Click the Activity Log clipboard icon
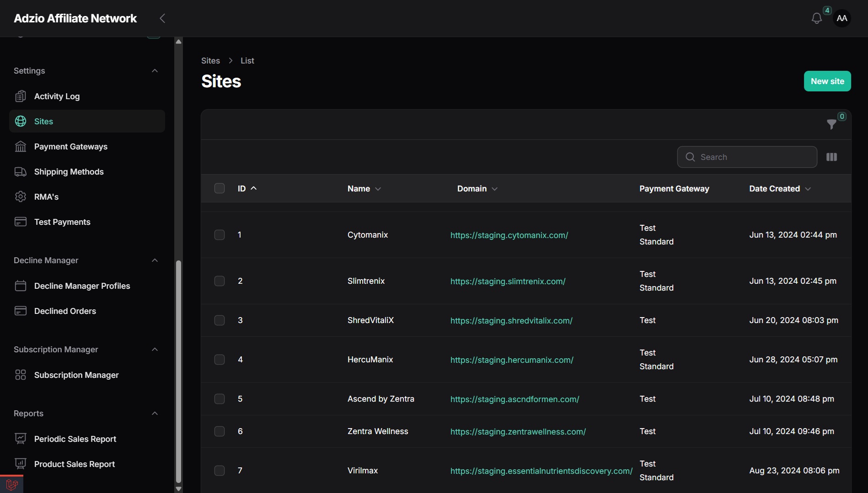This screenshot has width=868, height=493. (21, 96)
